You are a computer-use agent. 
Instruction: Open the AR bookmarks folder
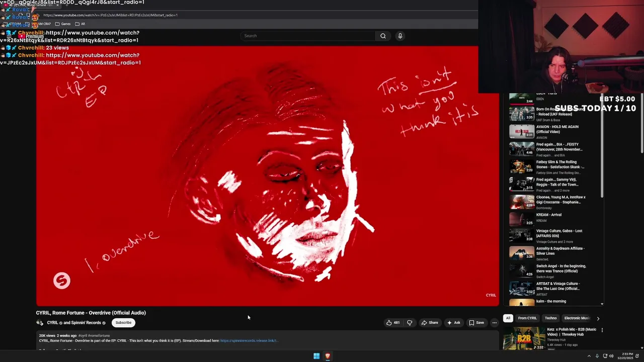[x=80, y=24]
